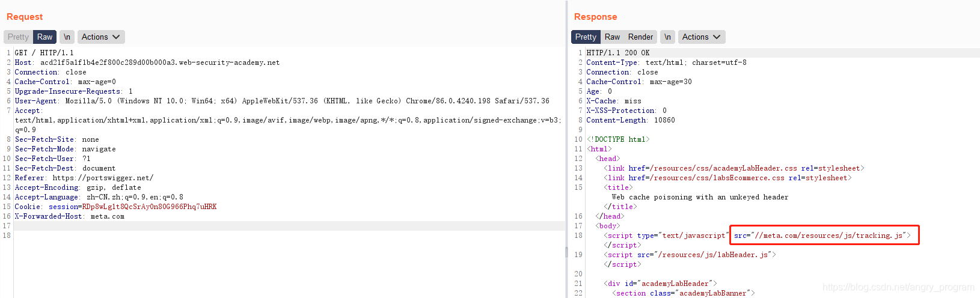Click the Request Cache-Control max-age=0 header

66,82
